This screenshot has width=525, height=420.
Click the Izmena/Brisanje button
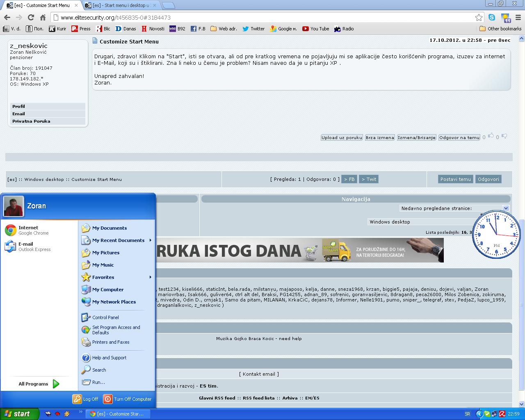(x=416, y=138)
